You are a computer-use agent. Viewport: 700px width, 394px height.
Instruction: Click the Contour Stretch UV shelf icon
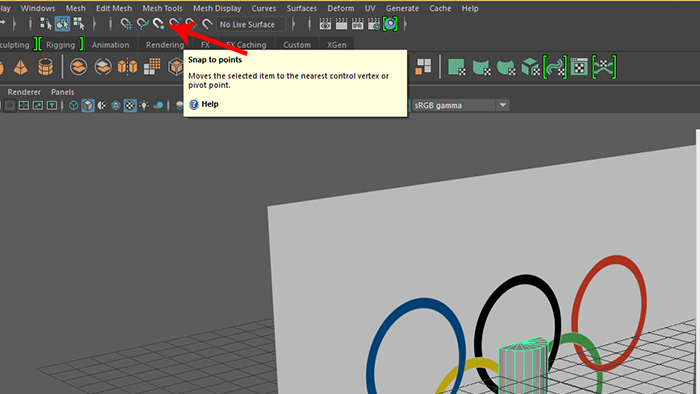(x=555, y=67)
